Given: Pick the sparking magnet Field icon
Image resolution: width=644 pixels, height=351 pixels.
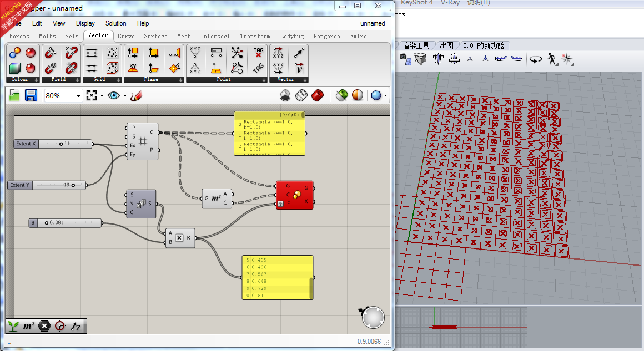Looking at the screenshot, I should pyautogui.click(x=72, y=53).
